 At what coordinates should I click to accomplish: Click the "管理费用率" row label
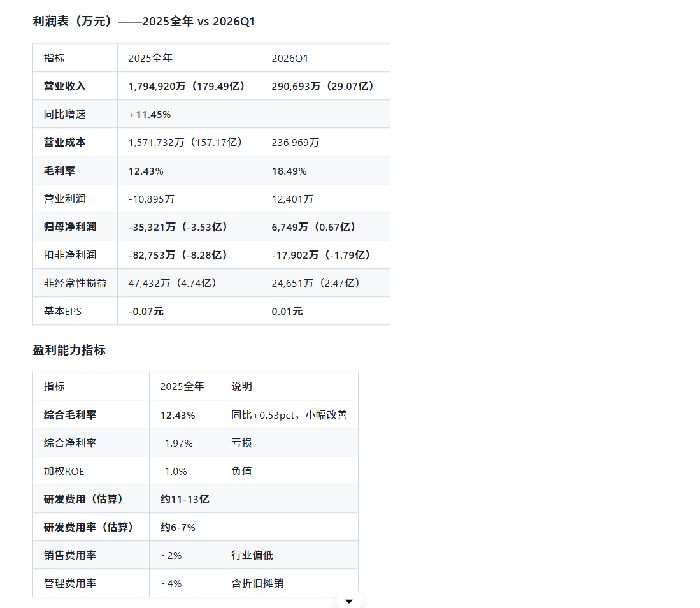[70, 583]
